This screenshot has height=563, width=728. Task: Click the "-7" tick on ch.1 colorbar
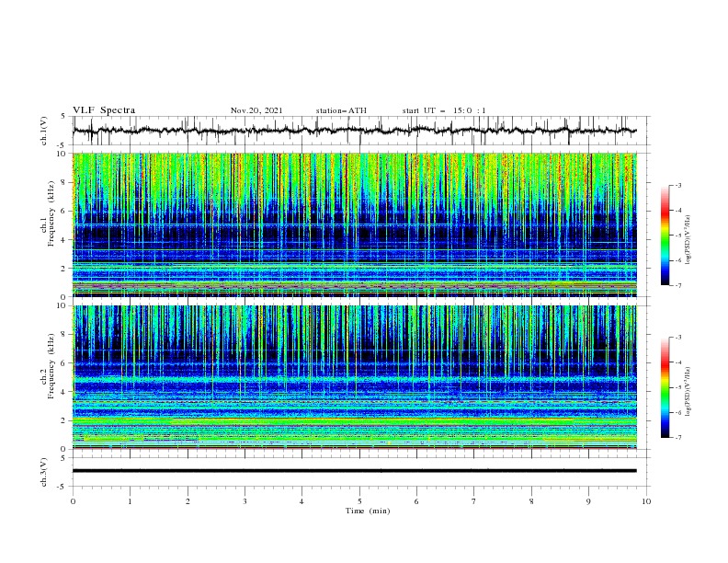pos(677,285)
